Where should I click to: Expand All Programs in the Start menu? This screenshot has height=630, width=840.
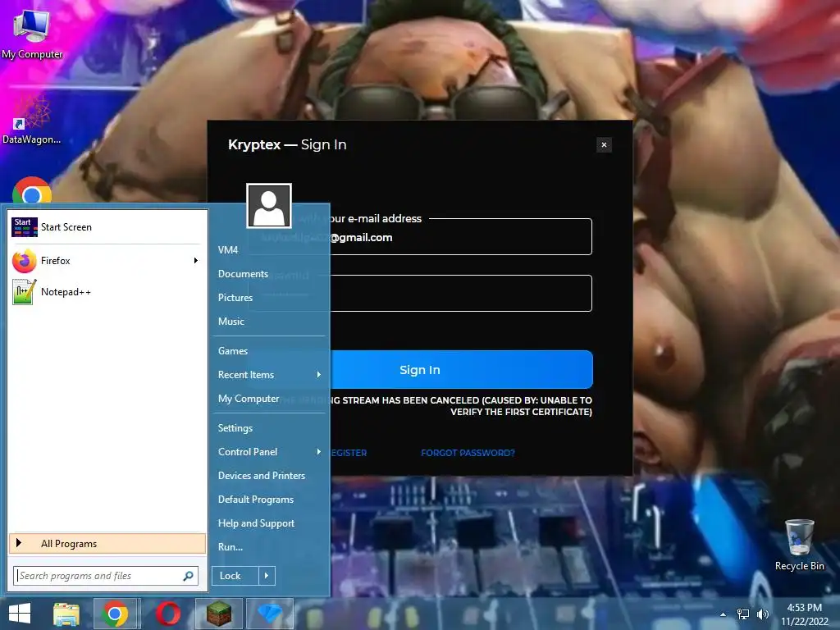click(107, 544)
